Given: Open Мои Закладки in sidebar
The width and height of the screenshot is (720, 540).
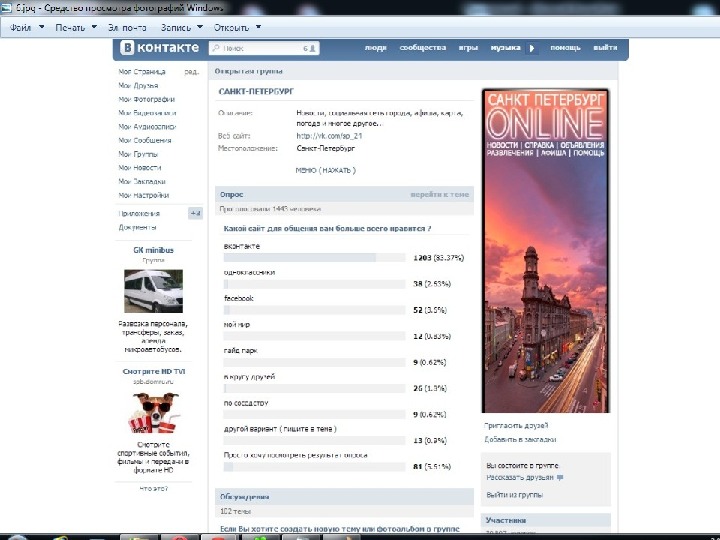Looking at the screenshot, I should tap(142, 182).
